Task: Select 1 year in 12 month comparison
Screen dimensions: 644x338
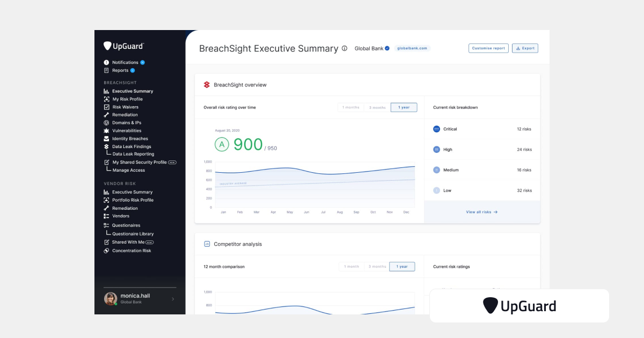Action: (402, 267)
